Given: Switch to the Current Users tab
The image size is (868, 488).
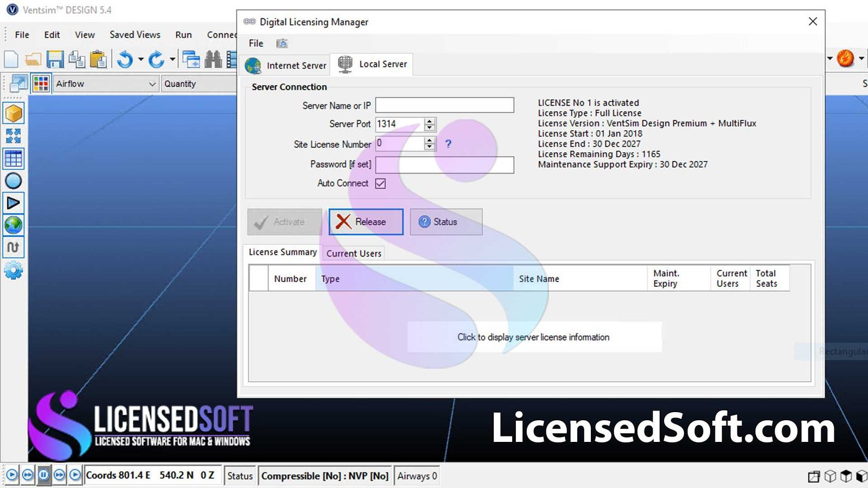Looking at the screenshot, I should pos(354,253).
